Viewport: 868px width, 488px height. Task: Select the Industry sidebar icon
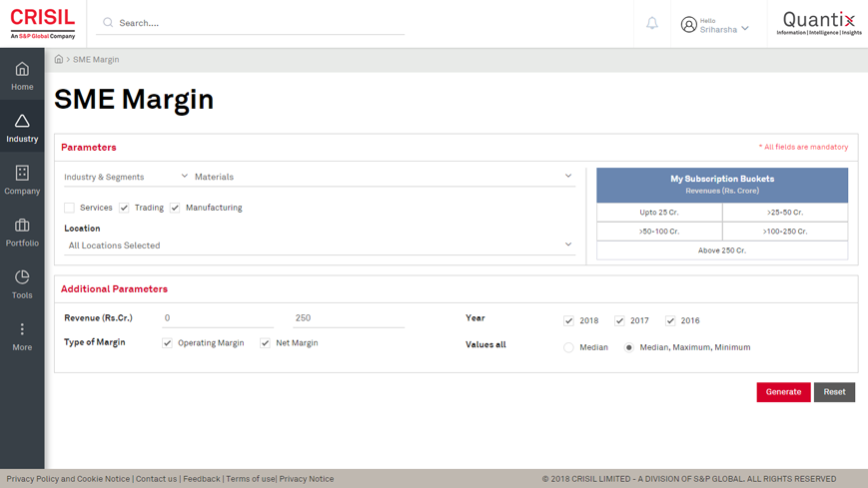(22, 122)
